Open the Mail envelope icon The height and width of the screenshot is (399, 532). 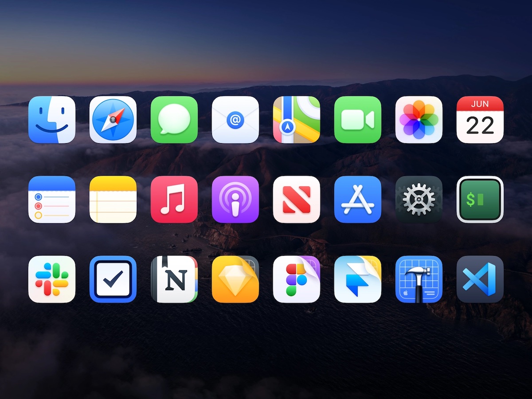[235, 120]
